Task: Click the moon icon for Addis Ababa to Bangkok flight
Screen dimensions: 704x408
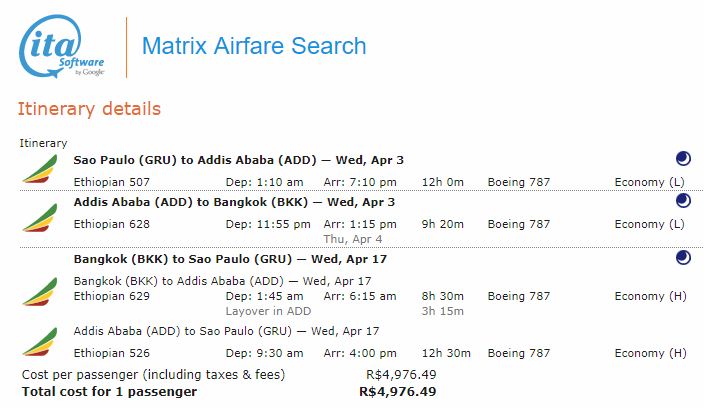Action: pos(683,201)
